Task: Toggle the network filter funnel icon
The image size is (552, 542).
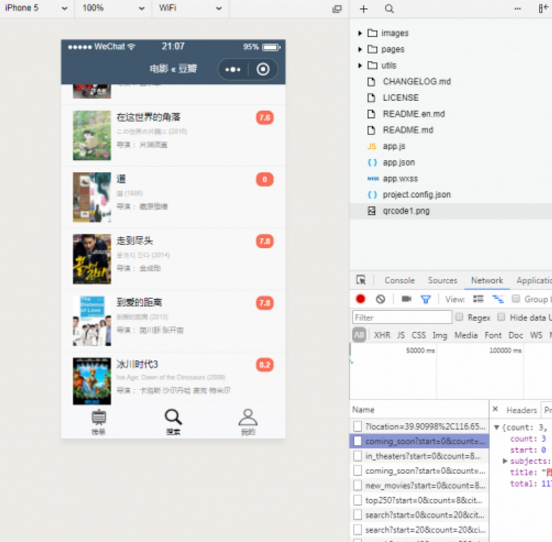Action: tap(426, 300)
